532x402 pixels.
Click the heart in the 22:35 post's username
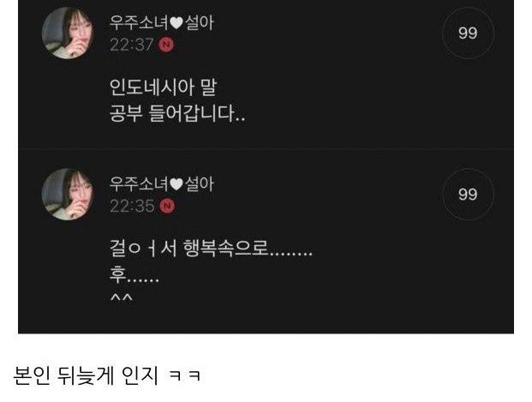(x=176, y=184)
